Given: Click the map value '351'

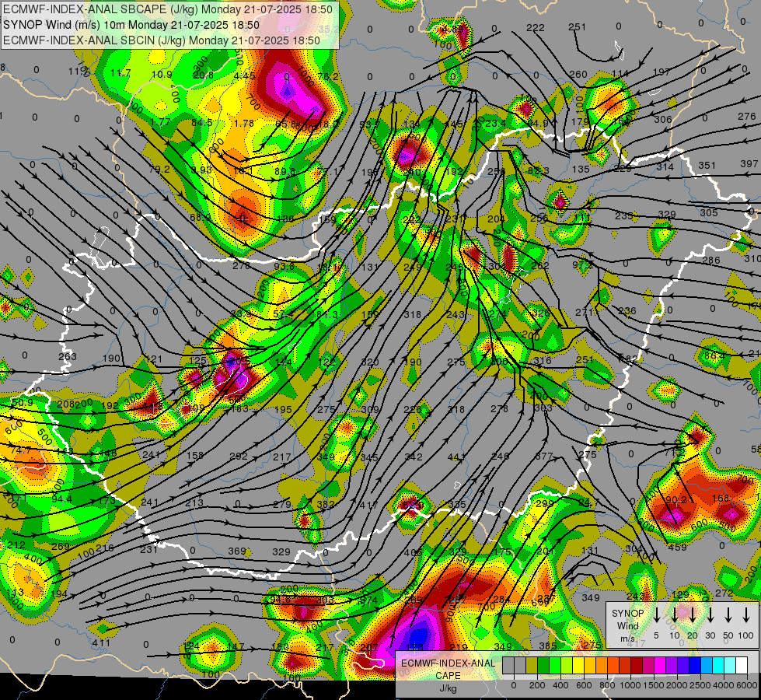Looking at the screenshot, I should pyautogui.click(x=707, y=165).
